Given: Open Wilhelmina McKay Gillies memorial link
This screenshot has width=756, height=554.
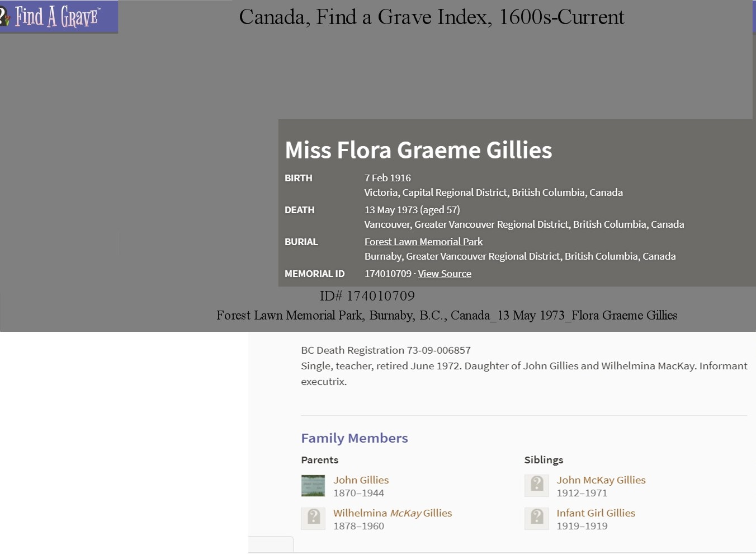Looking at the screenshot, I should tap(393, 513).
